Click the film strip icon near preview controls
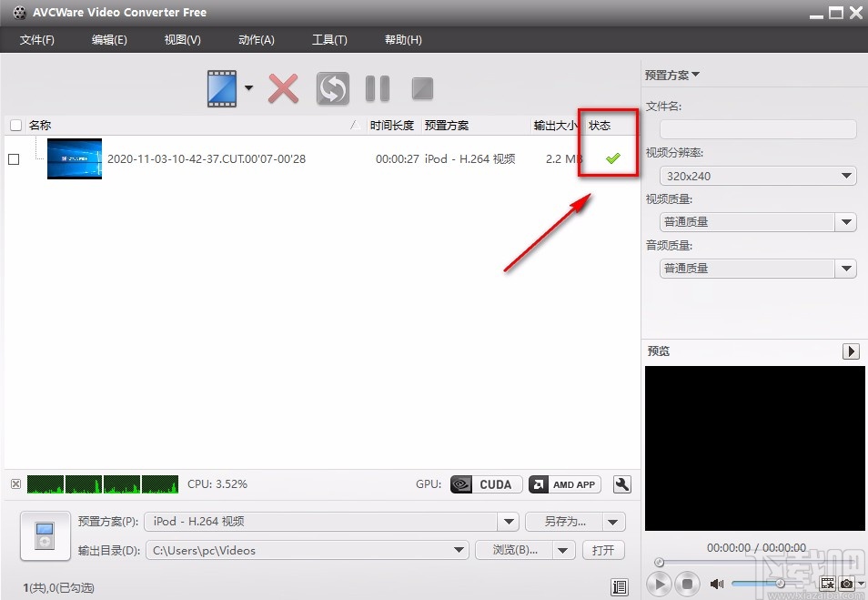The width and height of the screenshot is (868, 600). coord(826,584)
